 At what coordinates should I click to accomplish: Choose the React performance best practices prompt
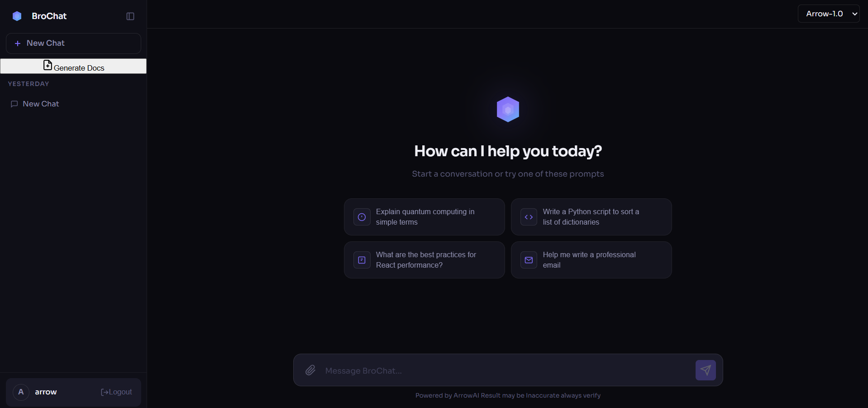424,260
